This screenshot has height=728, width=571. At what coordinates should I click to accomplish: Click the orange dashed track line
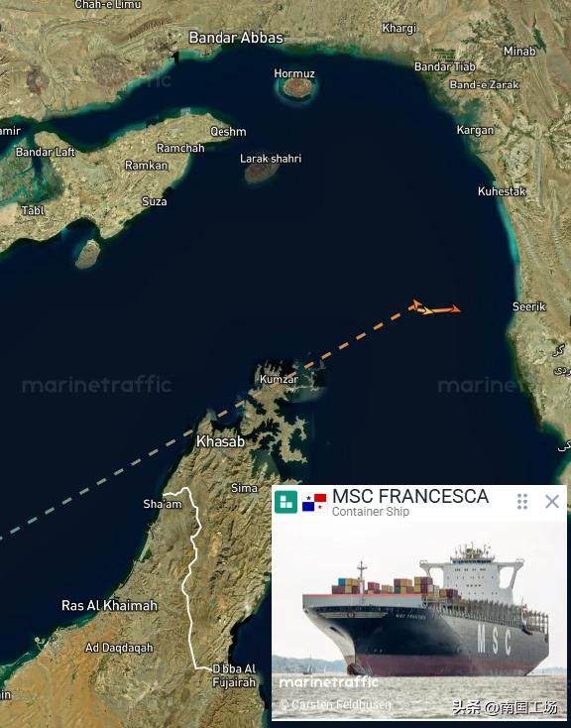pos(327,356)
